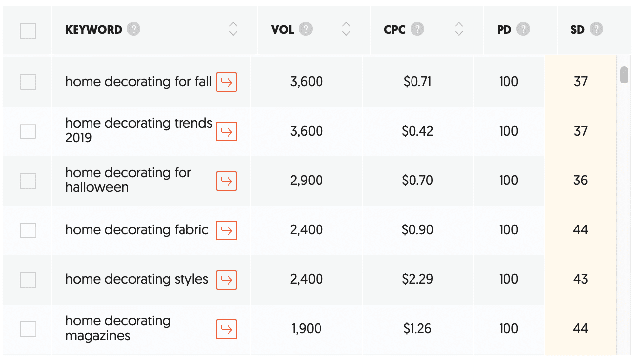This screenshot has height=364, width=641.
Task: Sort table by VOL column arrows
Action: point(346,29)
